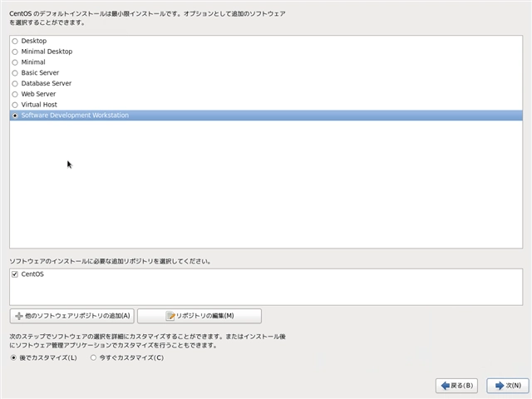Toggle the CentOS repository checkbox
Viewport: 532px width, 399px height.
(15, 274)
